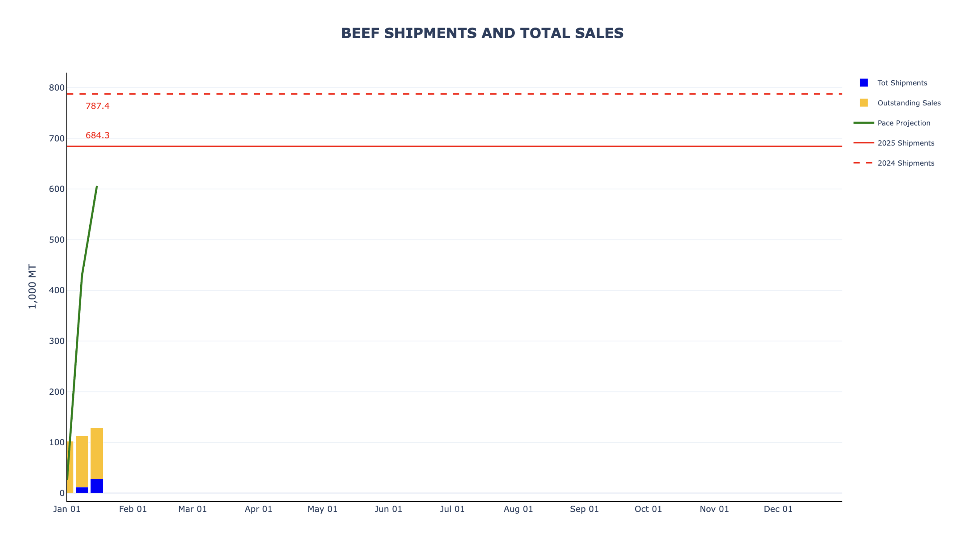This screenshot has width=964, height=560.
Task: Hide the Outstanding Sales series via its legend label
Action: click(909, 103)
